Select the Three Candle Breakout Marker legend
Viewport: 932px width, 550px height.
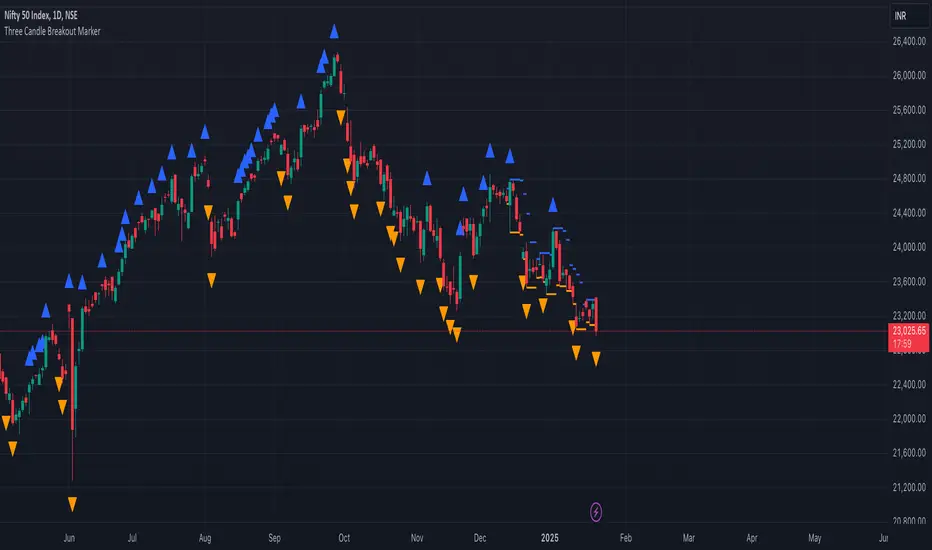click(52, 31)
